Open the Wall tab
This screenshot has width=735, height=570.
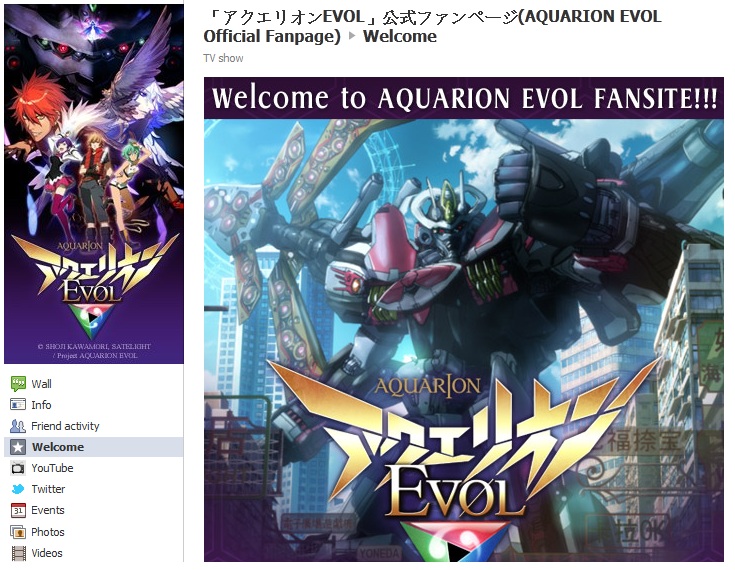41,384
